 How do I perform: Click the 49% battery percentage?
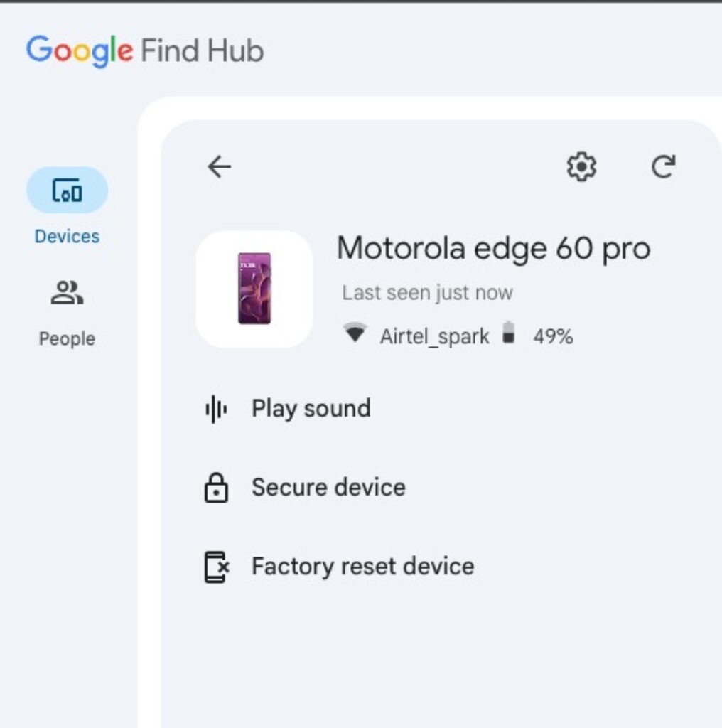(x=553, y=336)
